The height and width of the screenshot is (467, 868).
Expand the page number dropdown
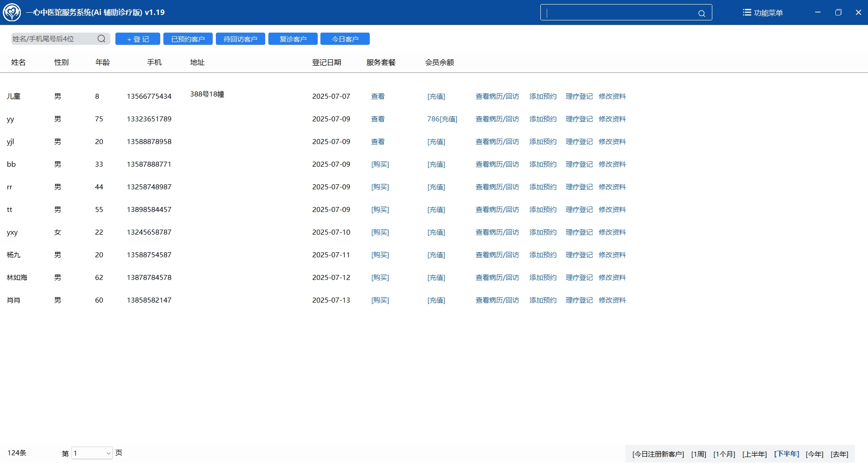point(108,453)
